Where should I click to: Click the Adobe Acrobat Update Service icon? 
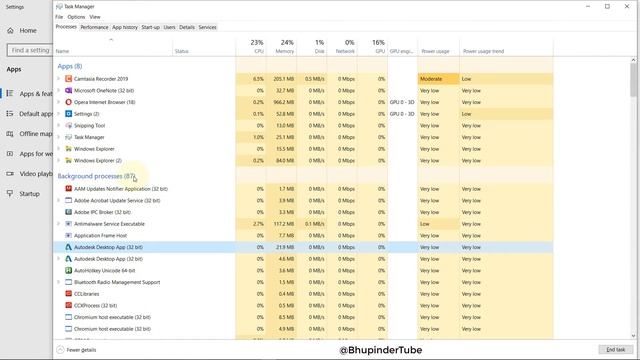69,200
